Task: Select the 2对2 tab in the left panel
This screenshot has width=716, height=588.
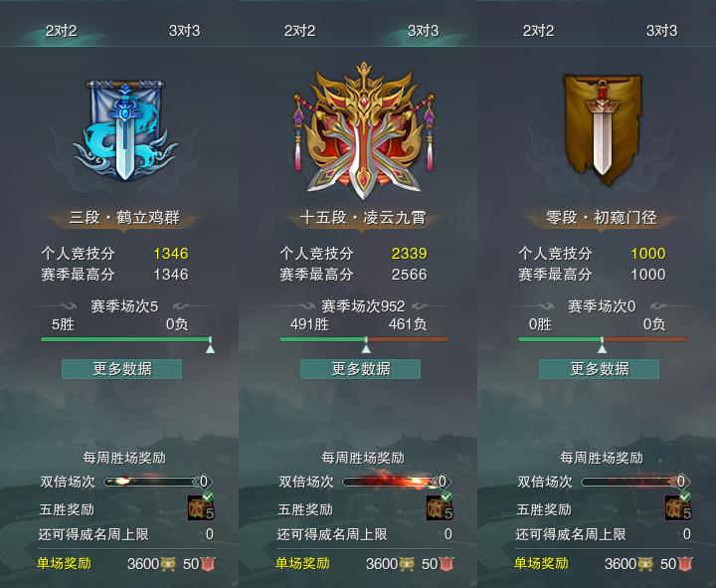Action: point(62,31)
